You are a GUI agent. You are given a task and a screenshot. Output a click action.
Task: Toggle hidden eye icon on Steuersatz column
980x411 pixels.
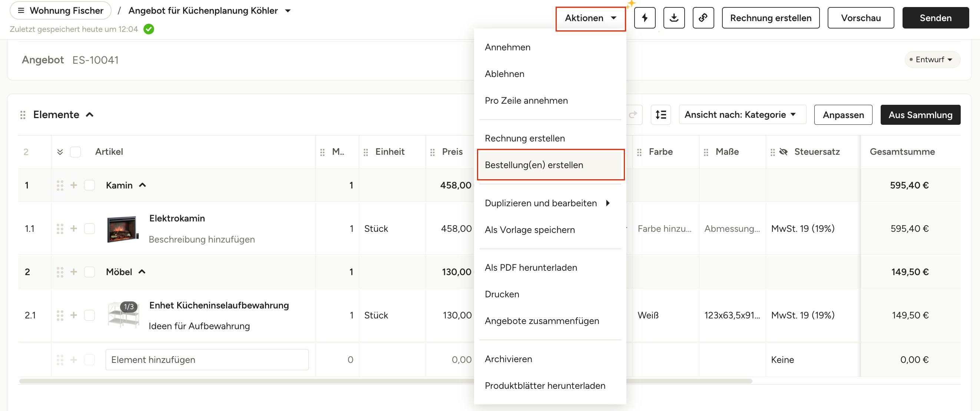pyautogui.click(x=783, y=152)
